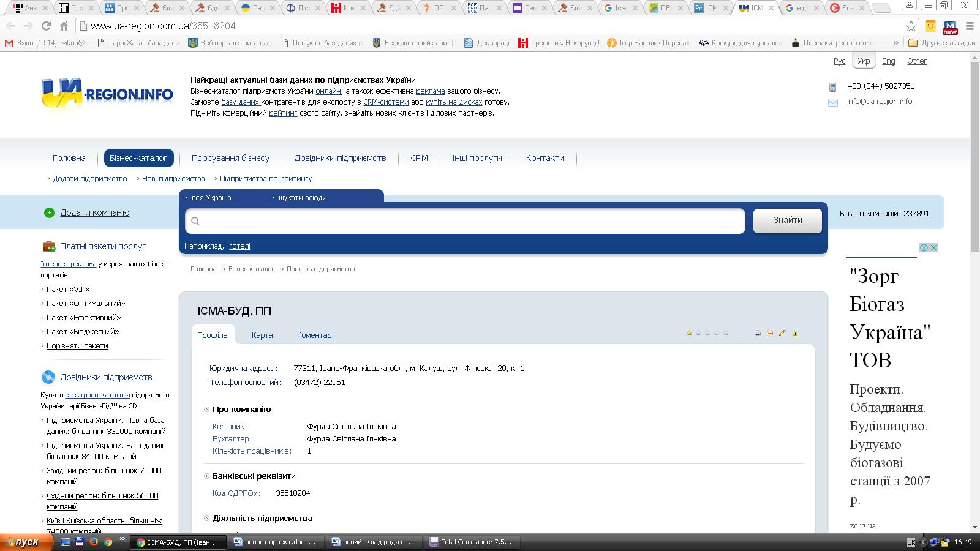This screenshot has width=980, height=551.
Task: Reload the page using the refresh icon
Action: [46, 26]
